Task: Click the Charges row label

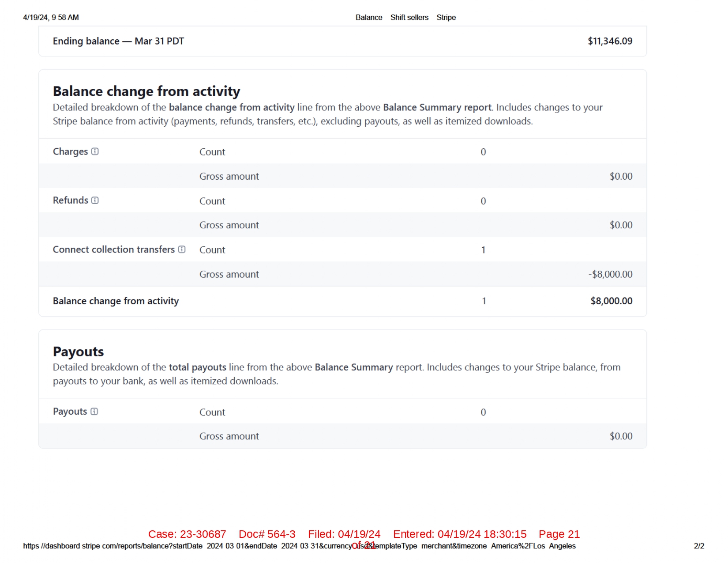Action: click(70, 151)
